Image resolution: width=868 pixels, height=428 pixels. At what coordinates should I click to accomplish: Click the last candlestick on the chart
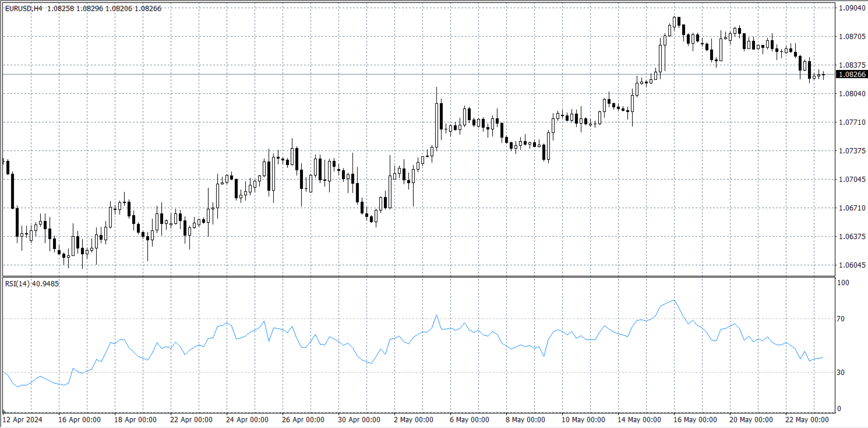pyautogui.click(x=823, y=75)
